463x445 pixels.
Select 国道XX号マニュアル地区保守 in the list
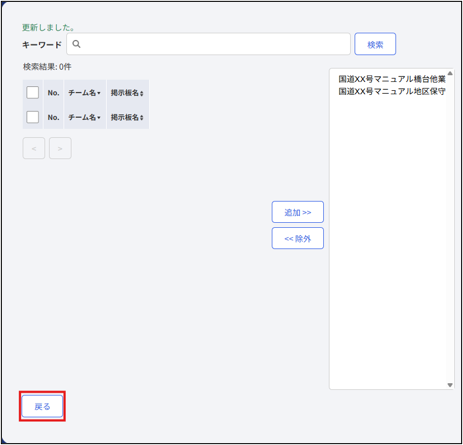click(x=392, y=91)
